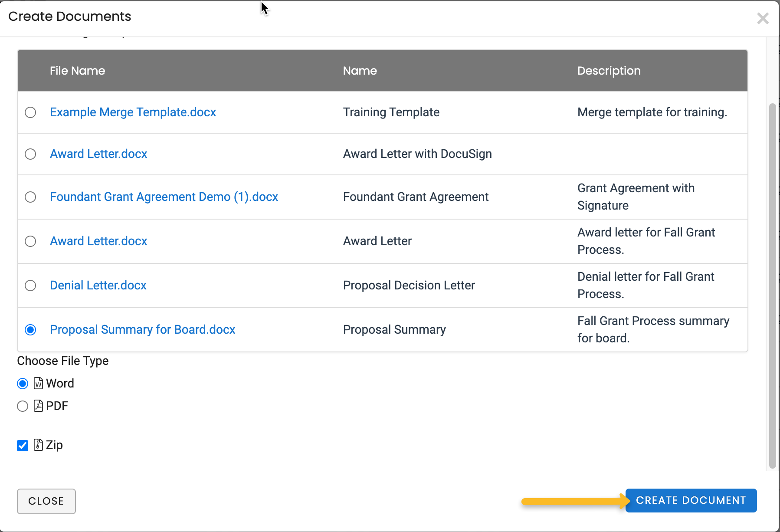Open Example Merge Template.docx link
Viewport: 780px width, 532px height.
click(133, 112)
